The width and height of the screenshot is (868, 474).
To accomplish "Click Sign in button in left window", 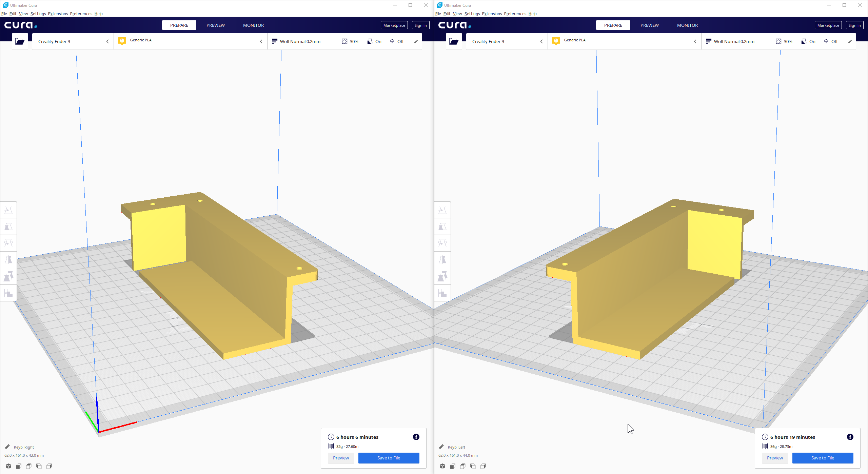I will click(x=420, y=25).
